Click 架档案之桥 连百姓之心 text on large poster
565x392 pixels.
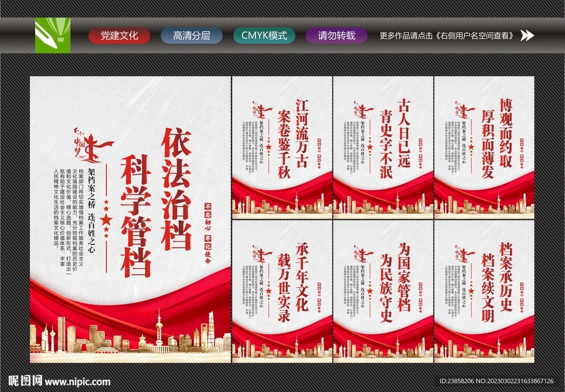[92, 211]
